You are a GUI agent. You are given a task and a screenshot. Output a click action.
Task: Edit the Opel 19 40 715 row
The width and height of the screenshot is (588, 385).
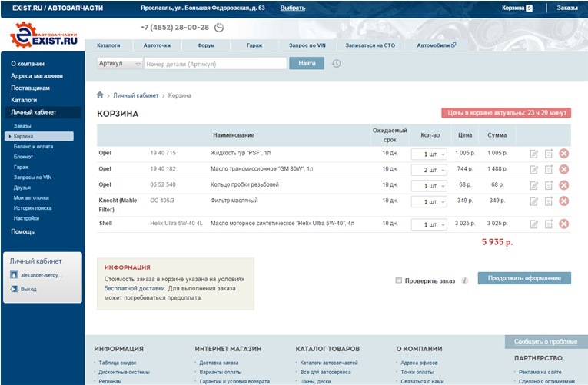[534, 154]
